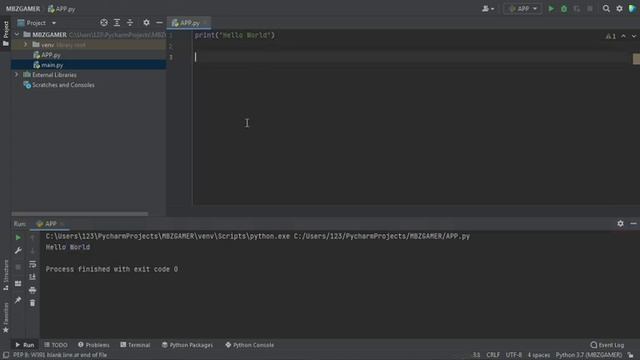Open IDE settings gear in top toolbar
640x360 pixels.
coord(619,9)
